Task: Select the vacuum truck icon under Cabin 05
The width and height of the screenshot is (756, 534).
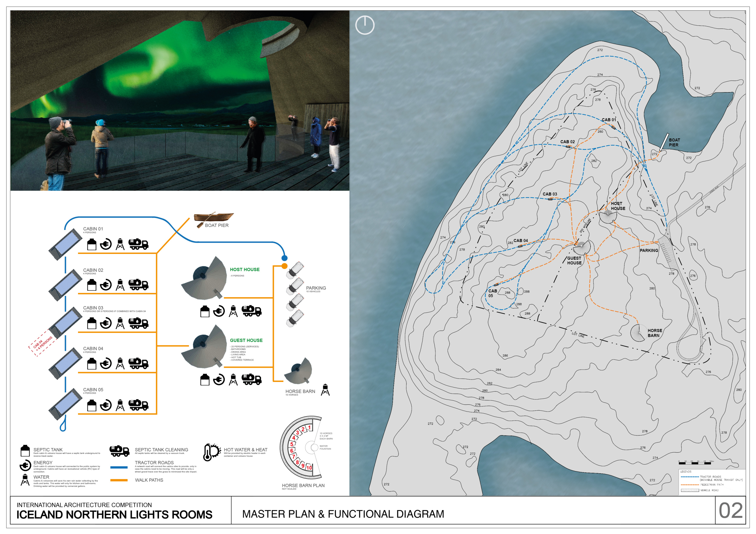Action: [x=138, y=405]
